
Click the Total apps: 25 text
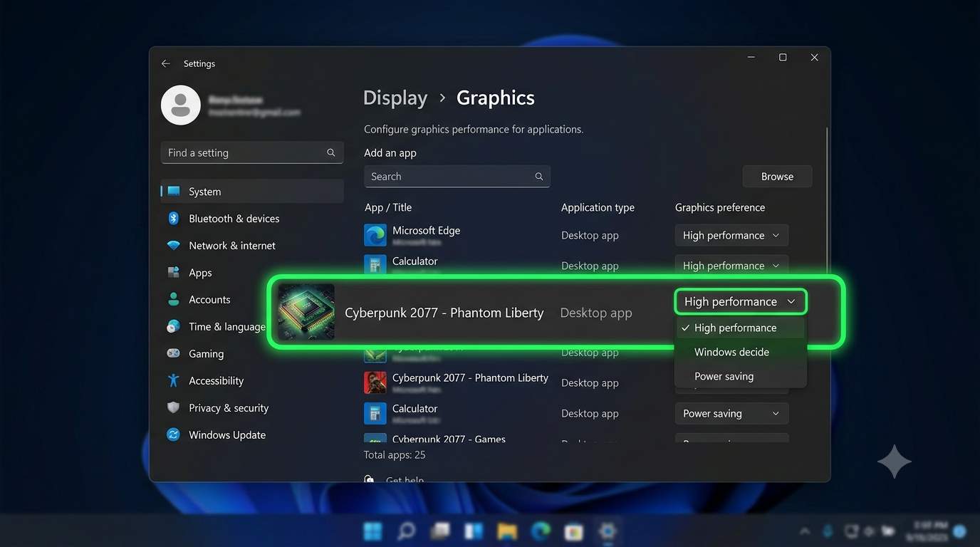click(395, 454)
